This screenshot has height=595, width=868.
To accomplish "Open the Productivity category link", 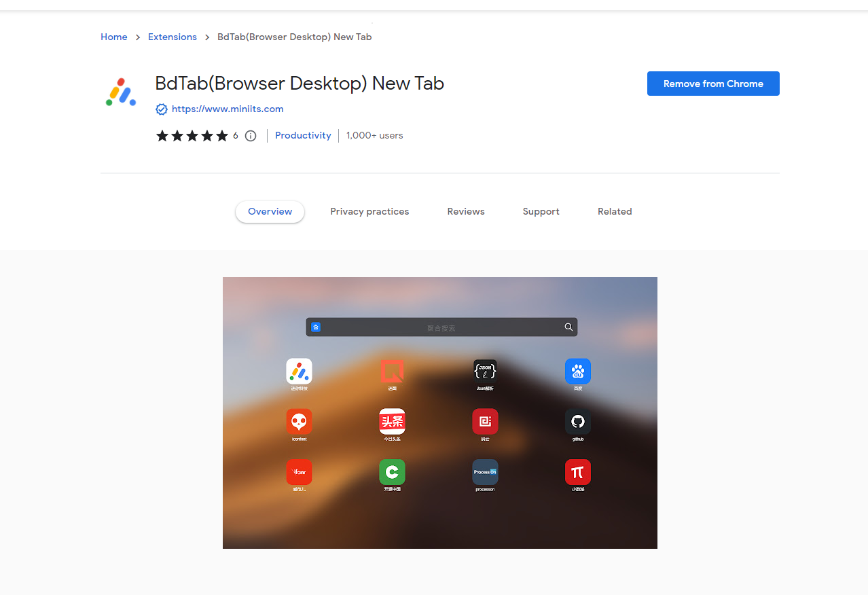I will point(303,136).
